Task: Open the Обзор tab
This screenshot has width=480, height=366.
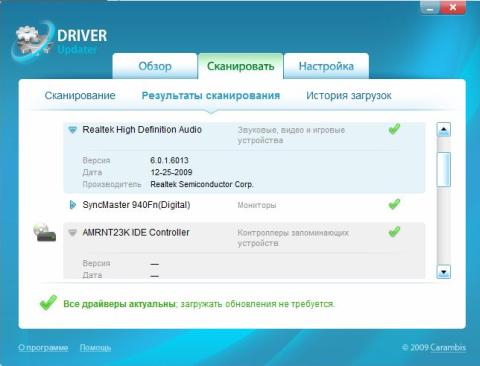Action: pyautogui.click(x=155, y=66)
